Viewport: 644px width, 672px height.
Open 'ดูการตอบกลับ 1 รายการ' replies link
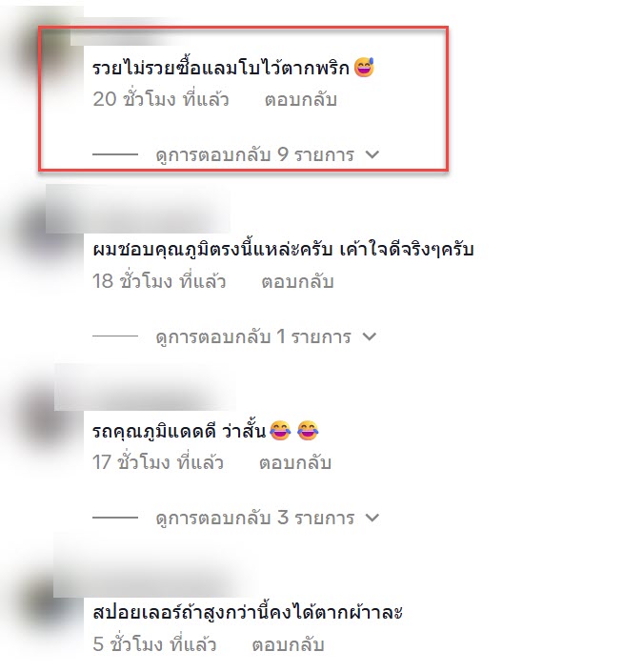(x=253, y=336)
